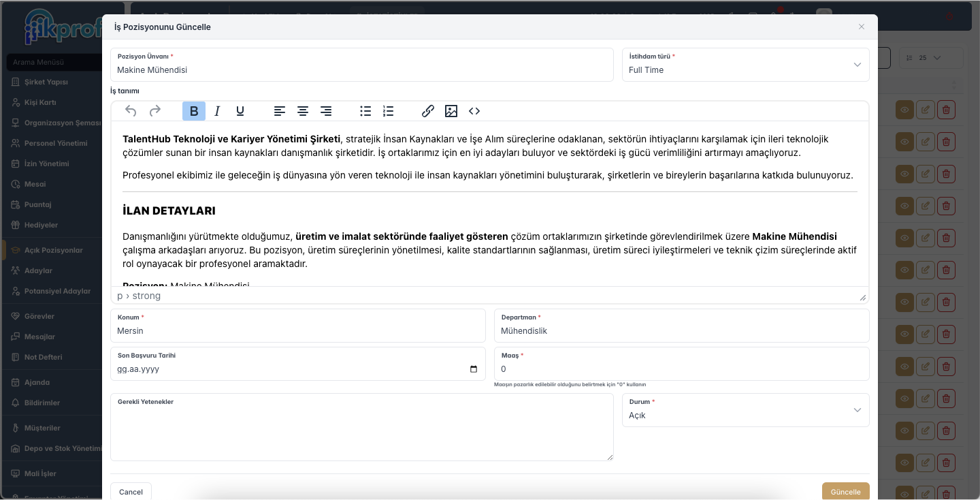Click the Güncelle button
Screen dimensions: 980x500
click(x=846, y=492)
